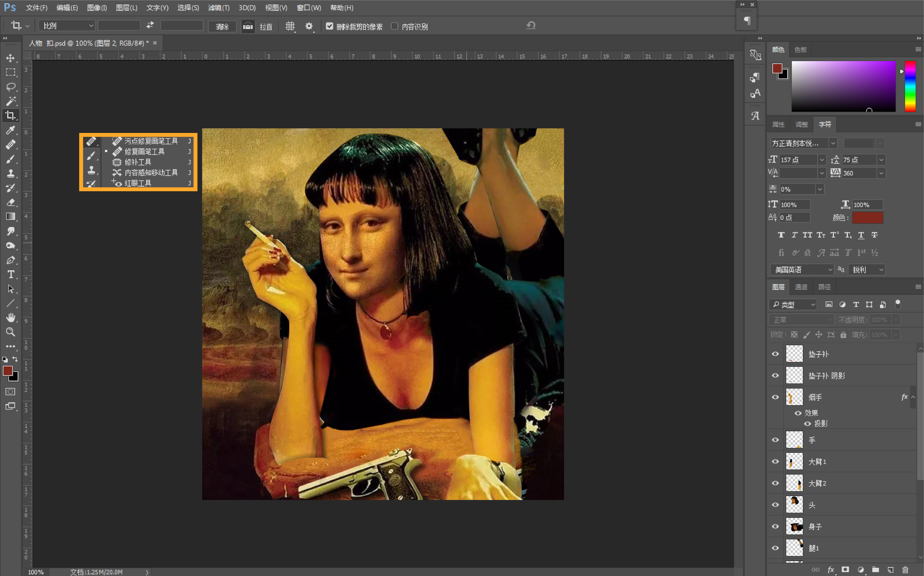Select the Path Selection tool

pos(11,289)
